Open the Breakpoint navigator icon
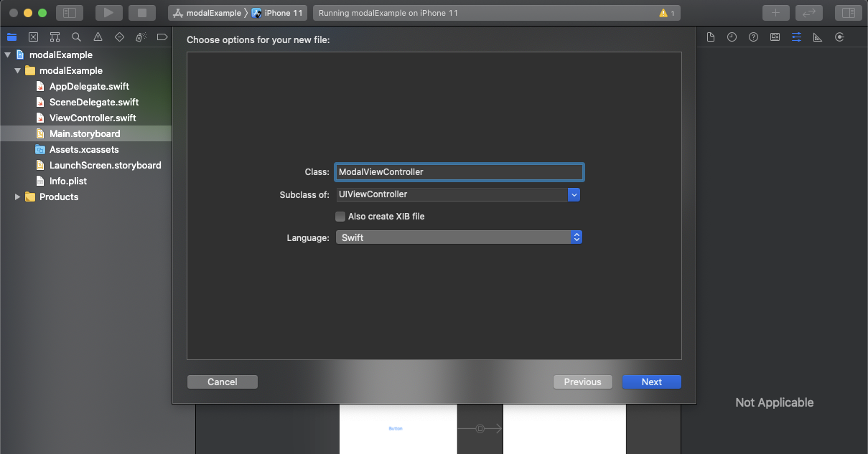868x454 pixels. pos(162,37)
